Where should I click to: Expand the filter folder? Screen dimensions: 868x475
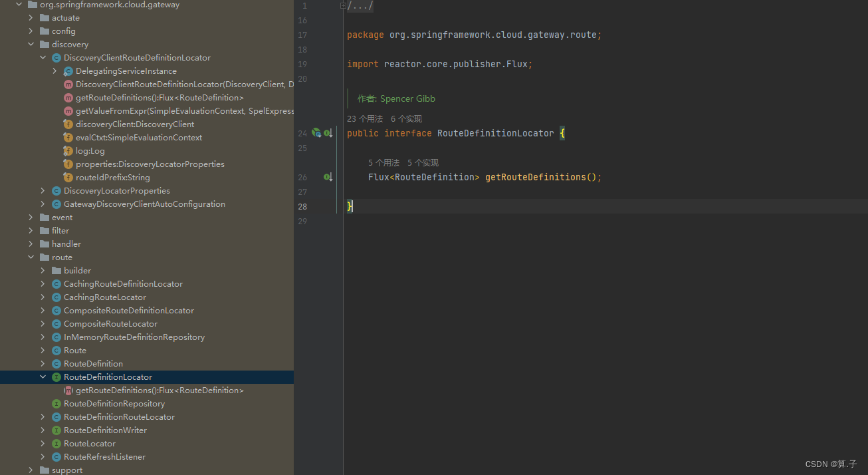[31, 231]
